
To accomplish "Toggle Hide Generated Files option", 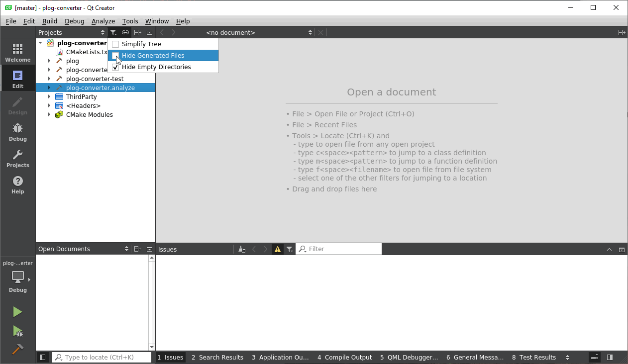I will (x=163, y=56).
